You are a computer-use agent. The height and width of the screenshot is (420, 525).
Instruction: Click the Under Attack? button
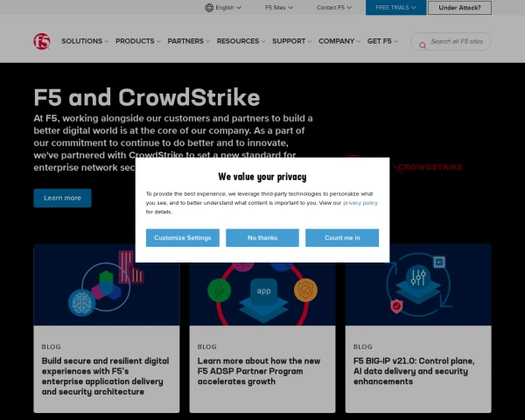click(x=459, y=8)
